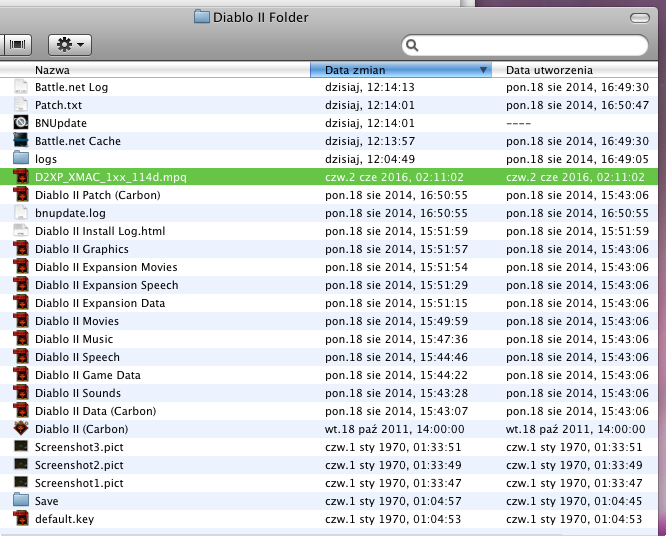Select the Save folder icon
Screen dimensions: 666x537
[21, 500]
